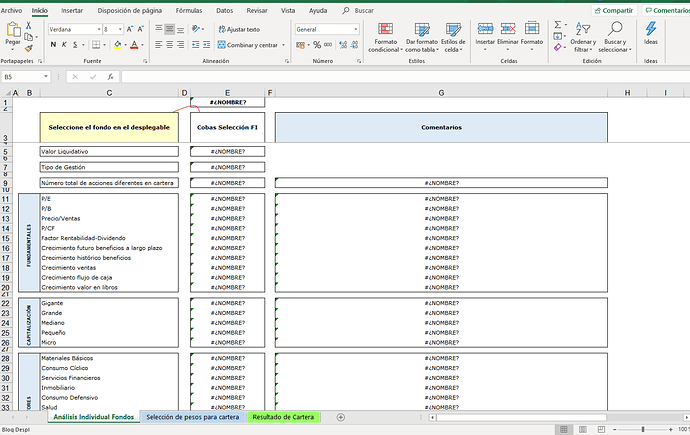This screenshot has width=690, height=435.
Task: Apply thousands separator 000 icon
Action: tap(328, 45)
